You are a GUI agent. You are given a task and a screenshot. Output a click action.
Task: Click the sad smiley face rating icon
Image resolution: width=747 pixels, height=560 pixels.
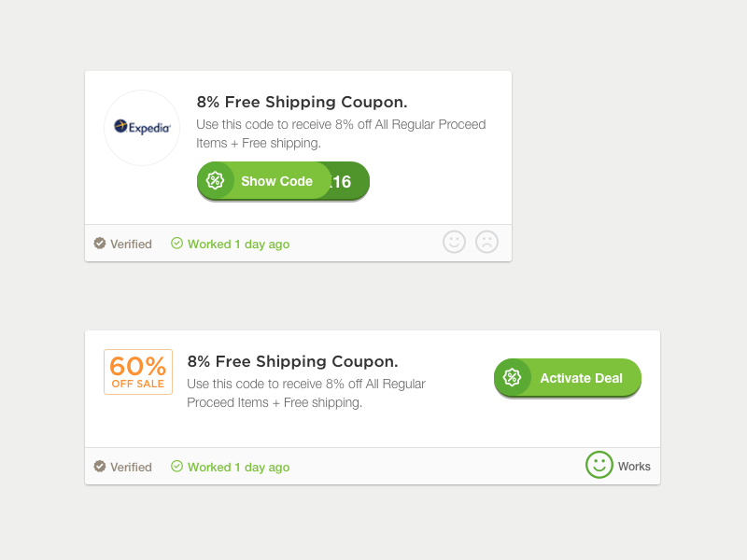click(x=486, y=243)
